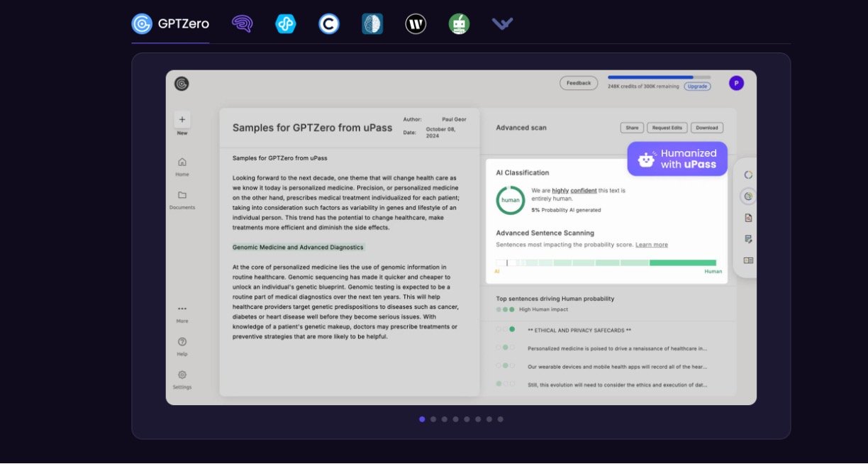Open the Documents folder in sidebar
The image size is (868, 464).
click(182, 199)
